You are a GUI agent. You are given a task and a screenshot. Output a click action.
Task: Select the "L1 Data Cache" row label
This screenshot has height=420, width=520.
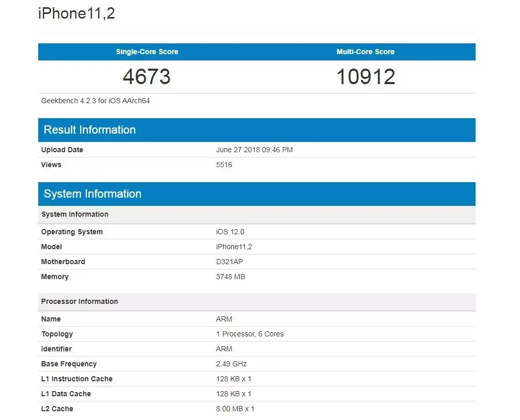click(66, 394)
